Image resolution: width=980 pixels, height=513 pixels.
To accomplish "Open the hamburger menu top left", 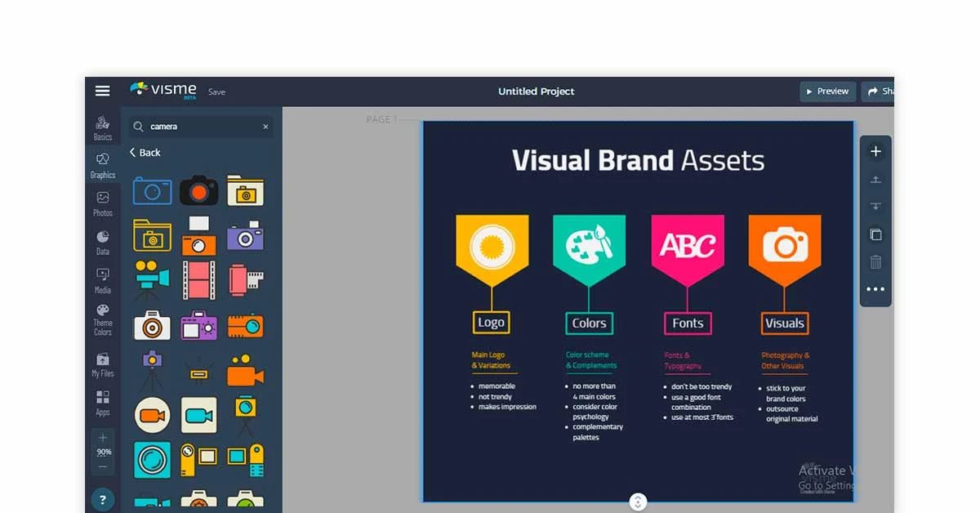I will click(x=102, y=91).
